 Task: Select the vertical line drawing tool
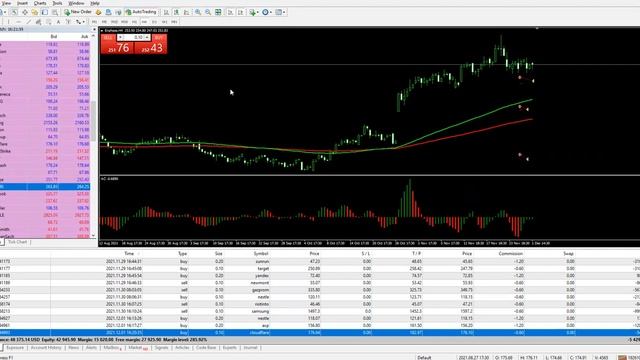coord(9,22)
